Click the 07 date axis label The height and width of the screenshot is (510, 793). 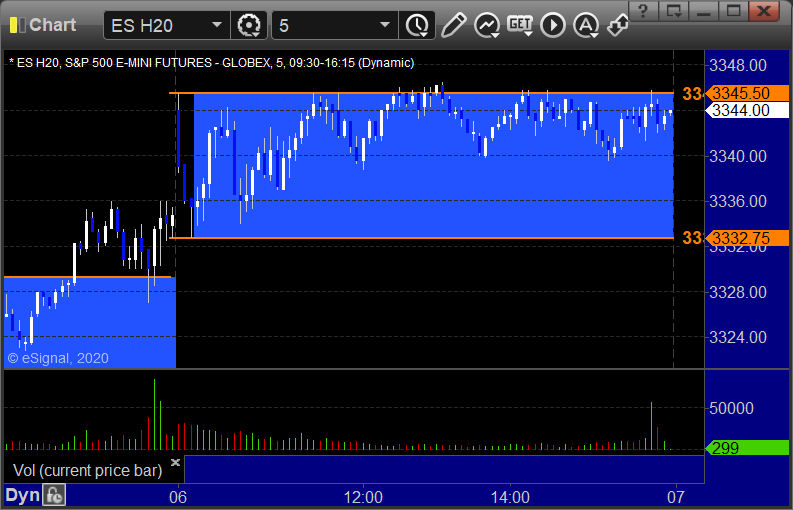click(676, 497)
